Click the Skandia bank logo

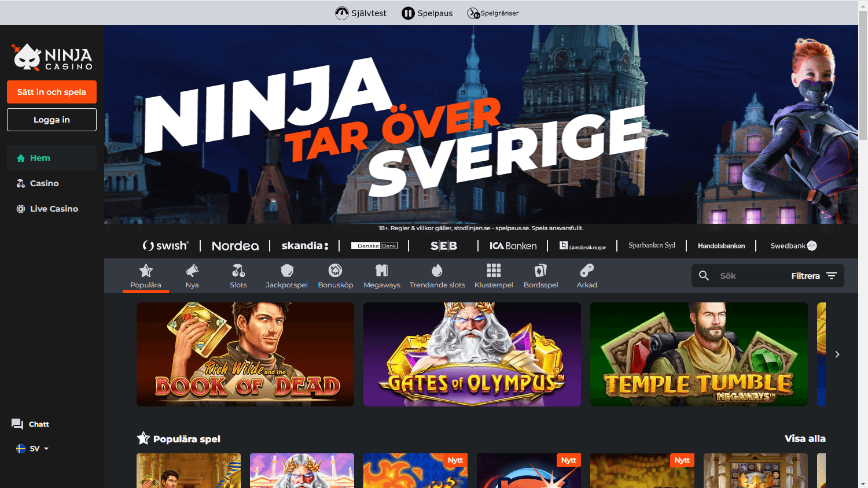tap(305, 246)
